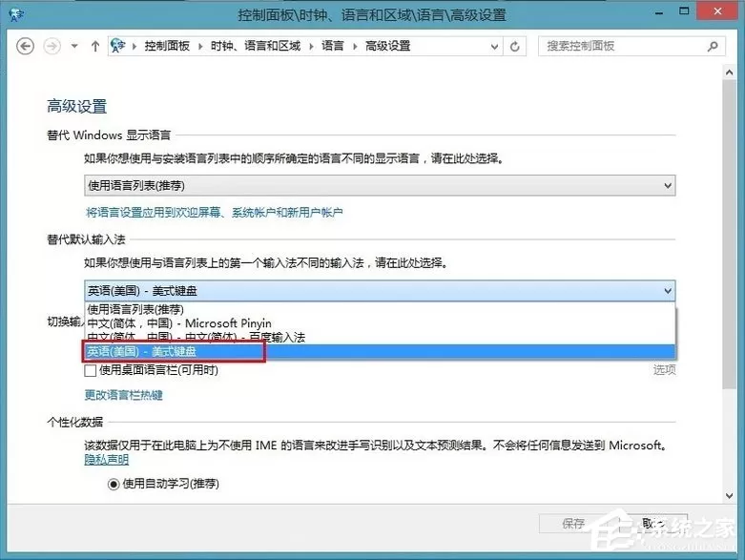
Task: Click the Back navigation arrow
Action: pos(25,47)
